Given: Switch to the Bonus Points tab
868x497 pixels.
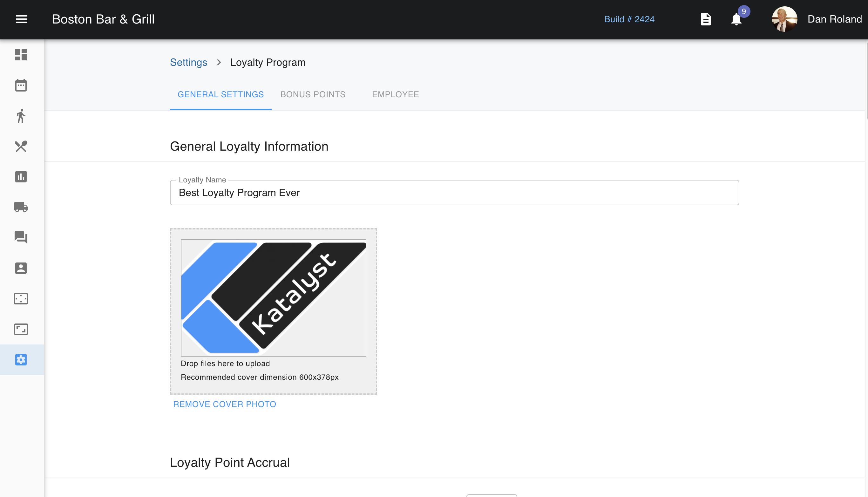Looking at the screenshot, I should (313, 94).
